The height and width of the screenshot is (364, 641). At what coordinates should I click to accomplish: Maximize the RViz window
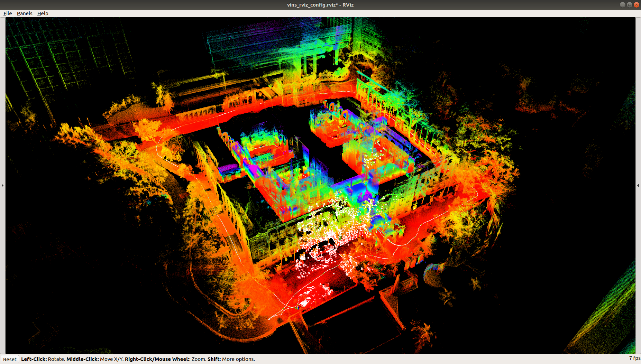[x=630, y=5]
